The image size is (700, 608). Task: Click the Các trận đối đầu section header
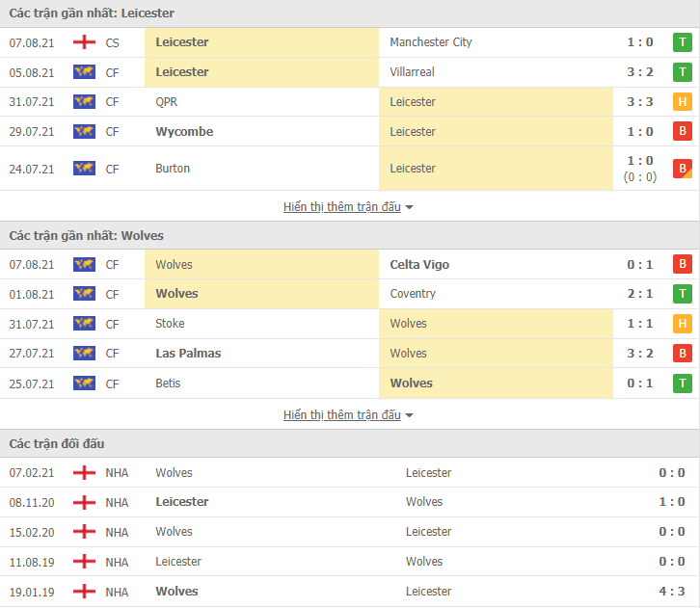[350, 444]
